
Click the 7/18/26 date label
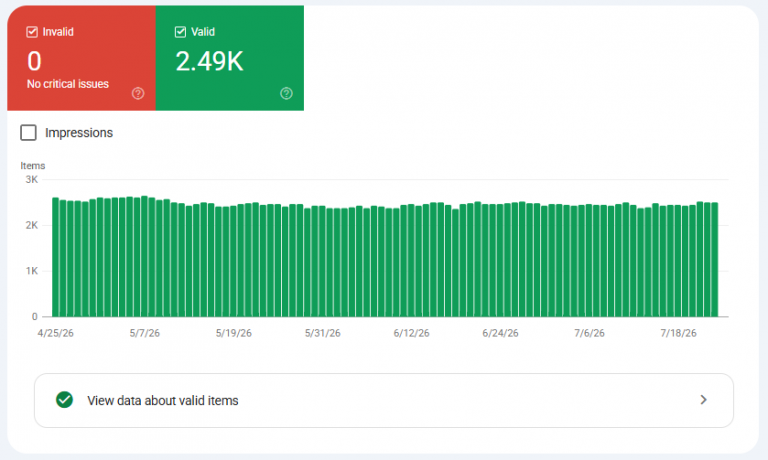tap(678, 333)
